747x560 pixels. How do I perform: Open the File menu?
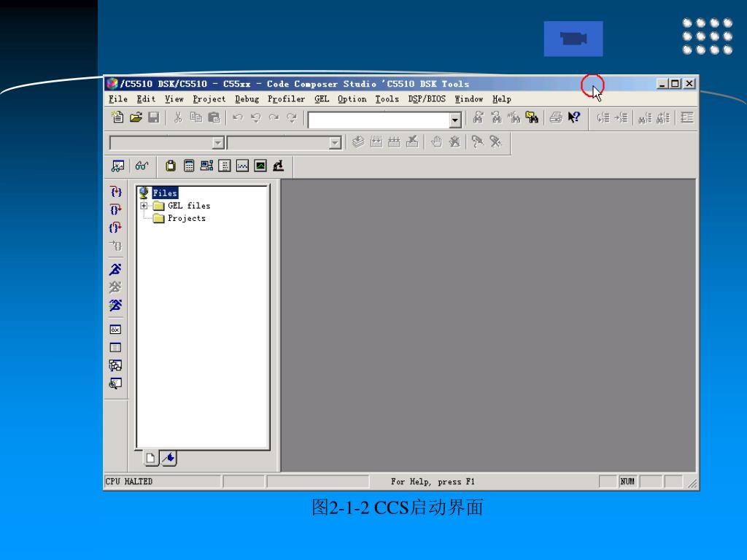(118, 99)
